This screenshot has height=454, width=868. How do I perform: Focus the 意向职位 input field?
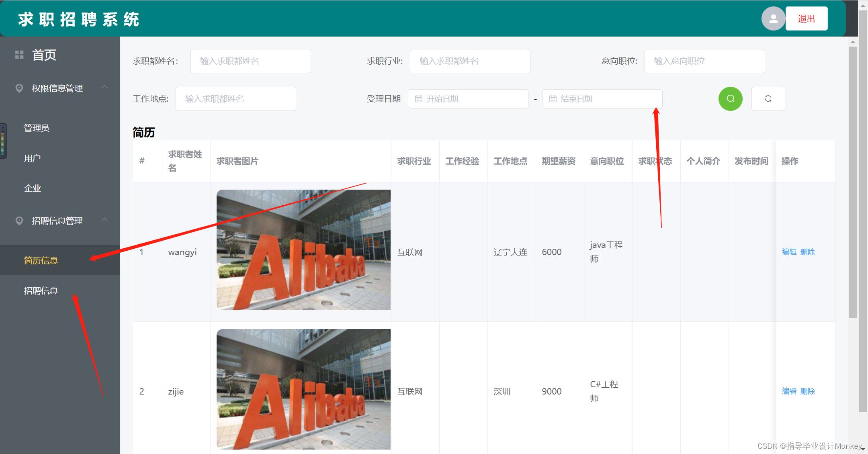[x=704, y=61]
